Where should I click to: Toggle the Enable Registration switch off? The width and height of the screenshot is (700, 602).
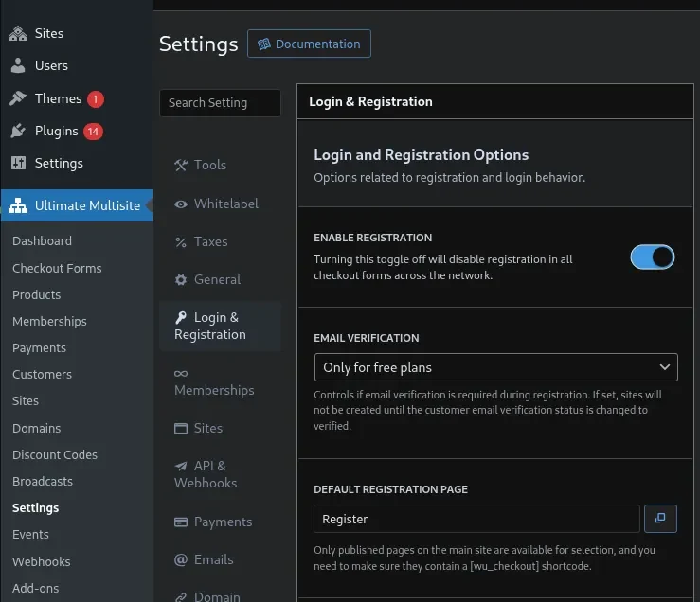point(653,257)
